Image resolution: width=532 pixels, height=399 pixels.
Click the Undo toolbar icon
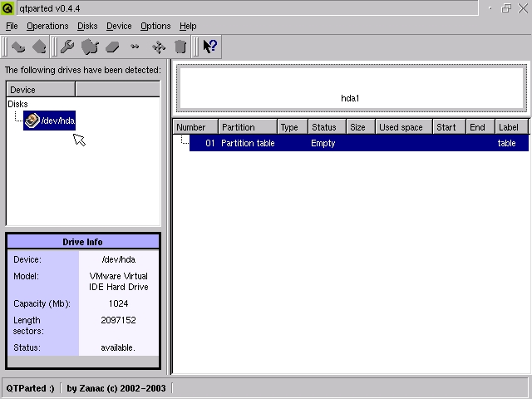18,47
